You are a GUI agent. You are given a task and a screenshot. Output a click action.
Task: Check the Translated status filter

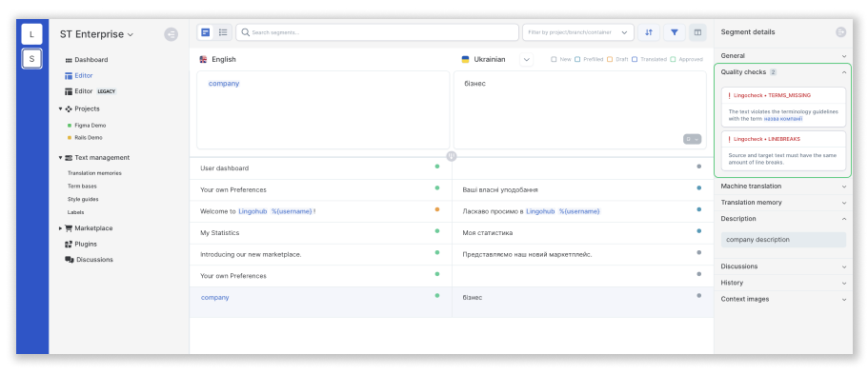(635, 59)
